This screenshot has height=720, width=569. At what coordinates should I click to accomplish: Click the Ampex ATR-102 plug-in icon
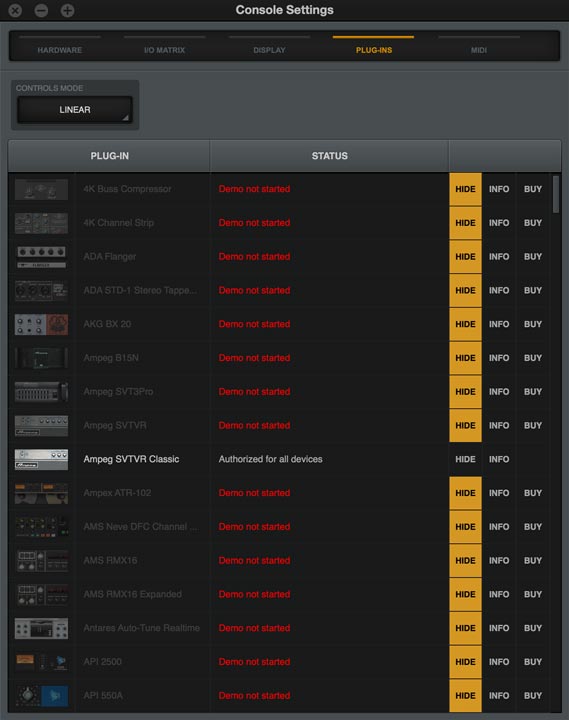pos(41,493)
